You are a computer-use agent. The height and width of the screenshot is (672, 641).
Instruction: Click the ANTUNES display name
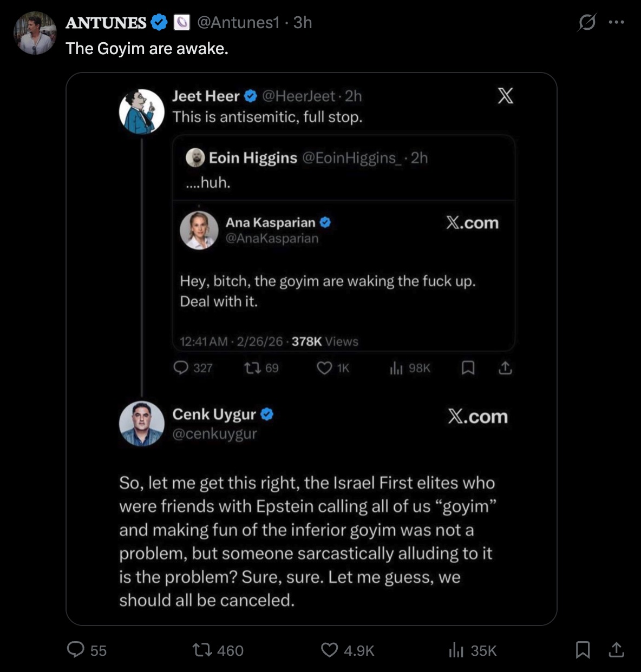click(106, 22)
